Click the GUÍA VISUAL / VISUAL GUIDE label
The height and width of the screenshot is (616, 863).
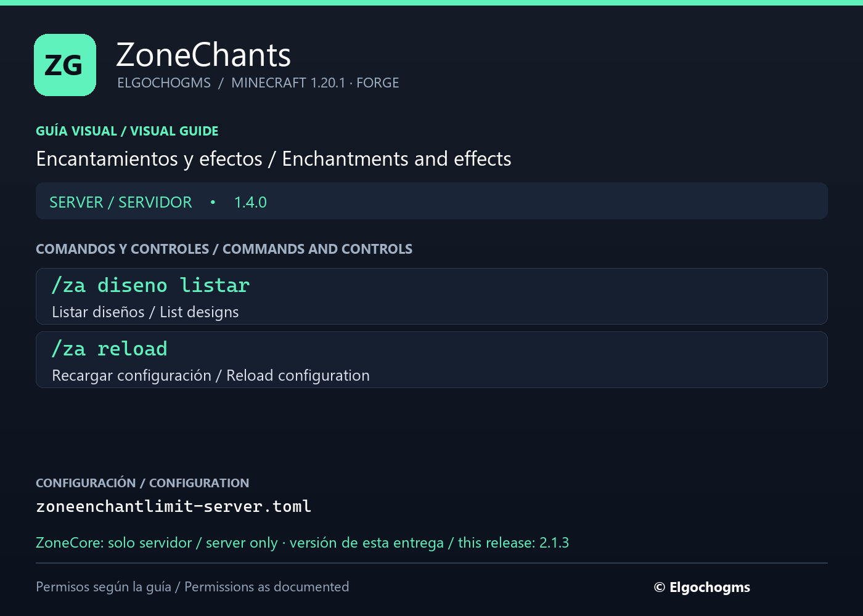coord(127,131)
